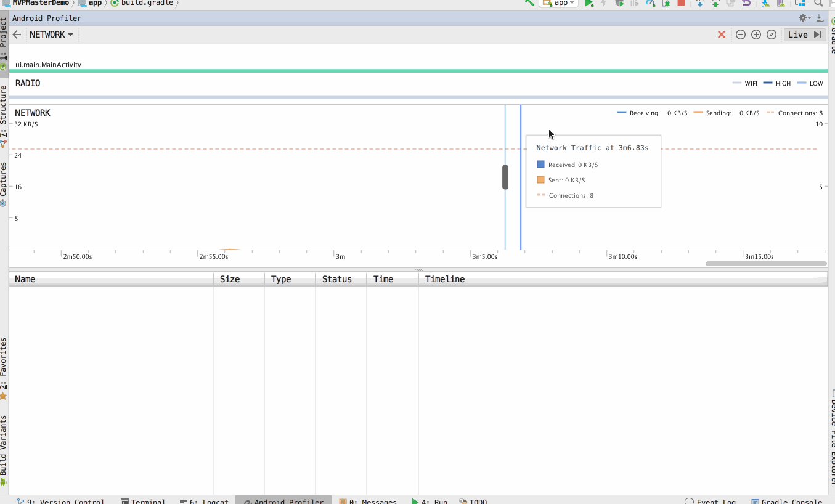This screenshot has height=504, width=835.
Task: Run the app configuration
Action: pos(587,3)
